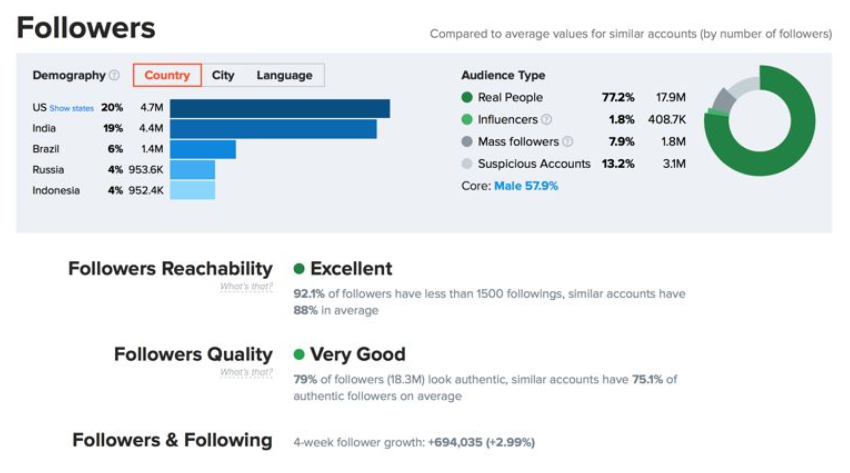Click the Demography info icon
This screenshot has width=850, height=473.
point(114,76)
